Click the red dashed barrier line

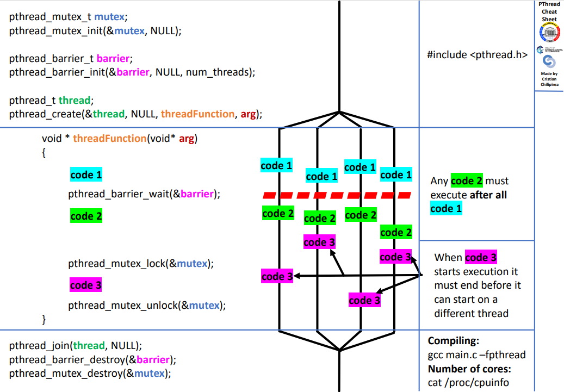click(337, 195)
